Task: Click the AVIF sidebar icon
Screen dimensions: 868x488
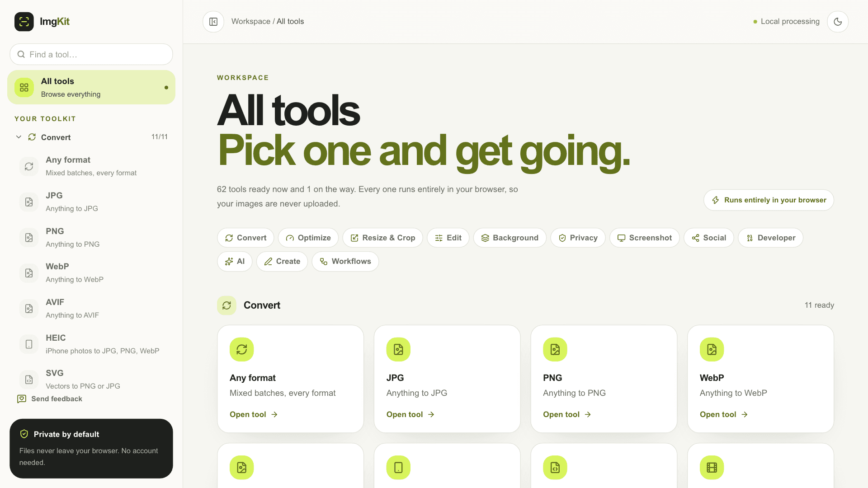Action: [29, 309]
